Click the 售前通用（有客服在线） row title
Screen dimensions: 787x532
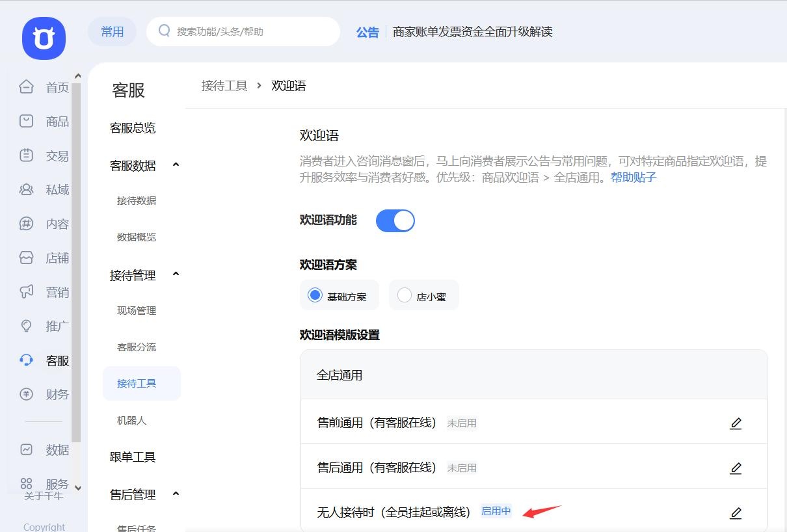tap(377, 423)
